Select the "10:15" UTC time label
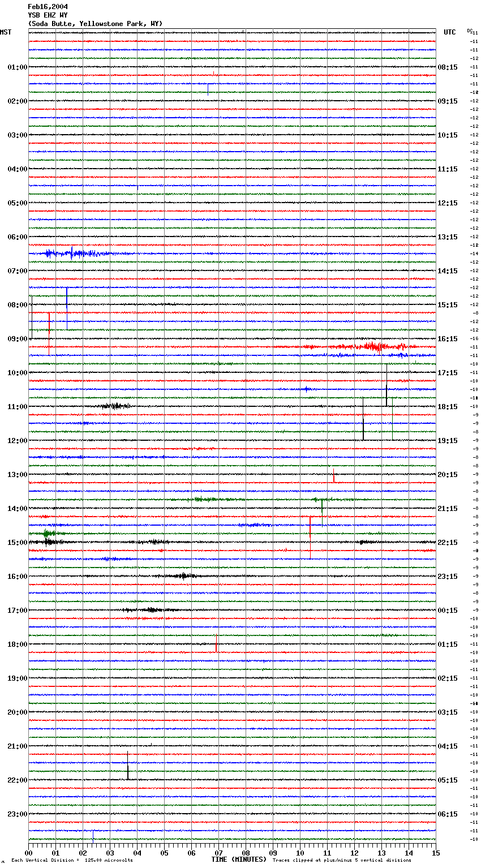This screenshot has height=868, width=481. pyautogui.click(x=448, y=135)
